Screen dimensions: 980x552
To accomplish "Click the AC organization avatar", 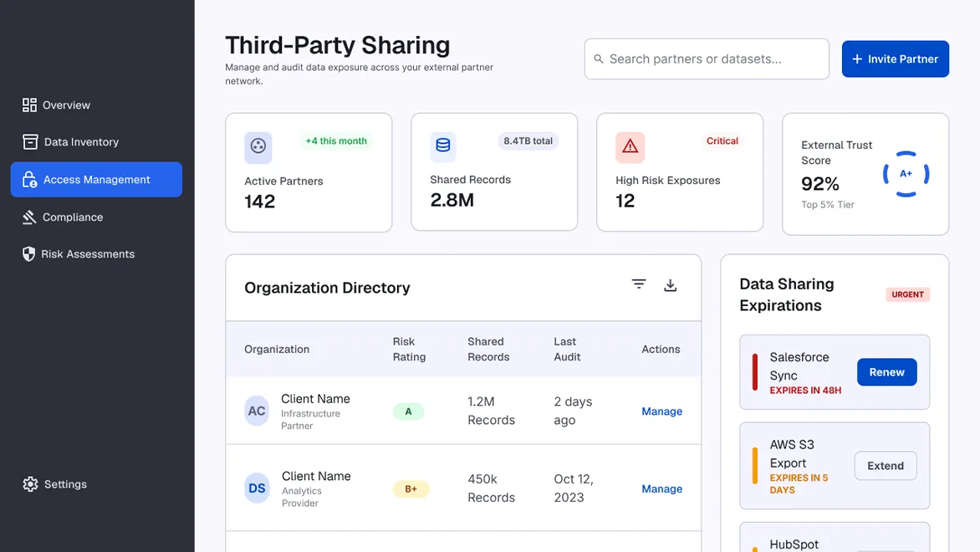I will coord(257,411).
